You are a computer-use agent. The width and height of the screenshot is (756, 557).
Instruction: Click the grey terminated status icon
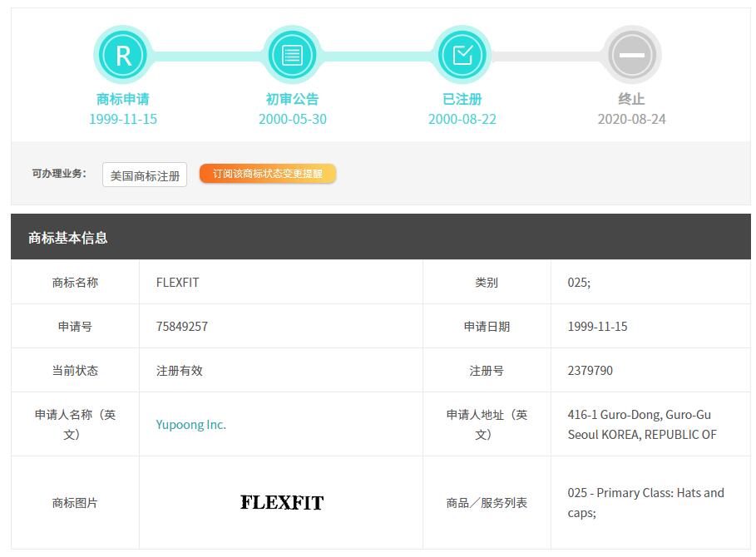point(631,55)
